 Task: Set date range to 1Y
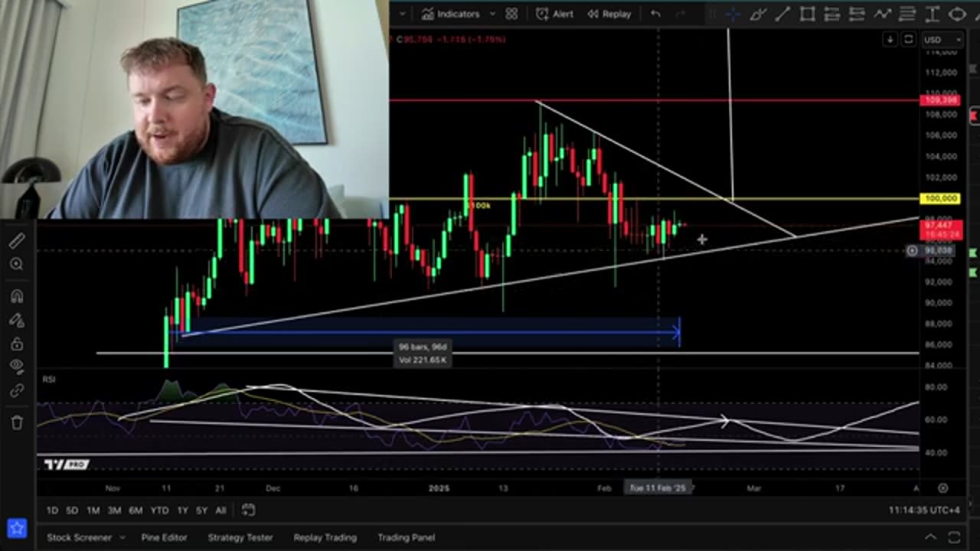pyautogui.click(x=182, y=510)
